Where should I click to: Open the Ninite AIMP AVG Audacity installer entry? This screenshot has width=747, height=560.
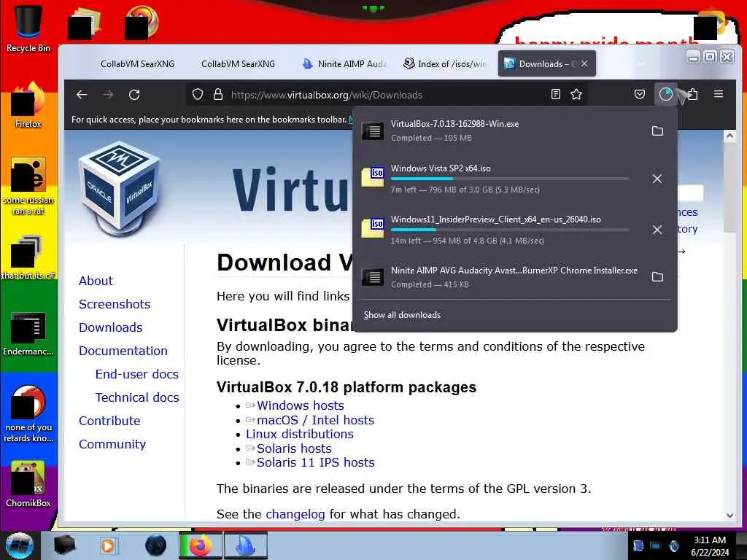coord(500,276)
